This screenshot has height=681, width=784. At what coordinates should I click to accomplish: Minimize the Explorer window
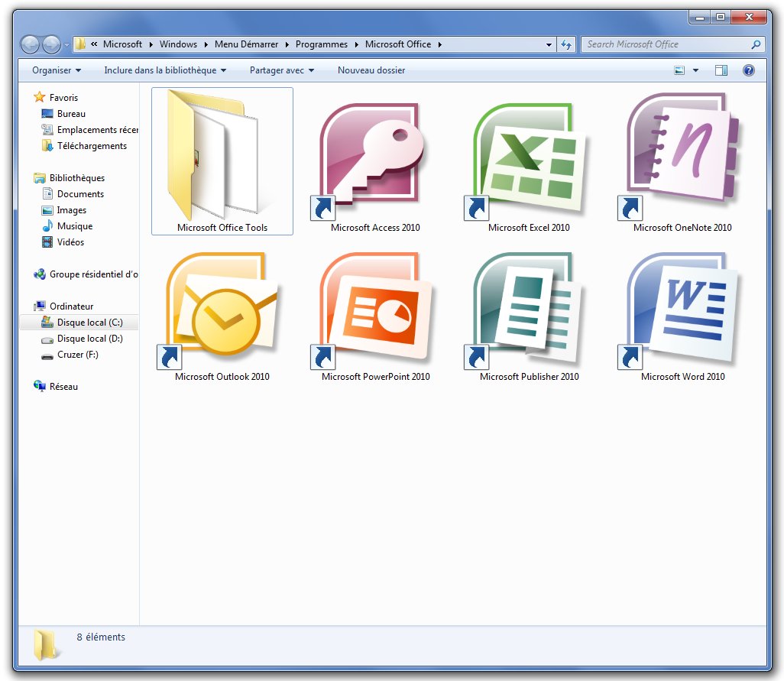700,17
